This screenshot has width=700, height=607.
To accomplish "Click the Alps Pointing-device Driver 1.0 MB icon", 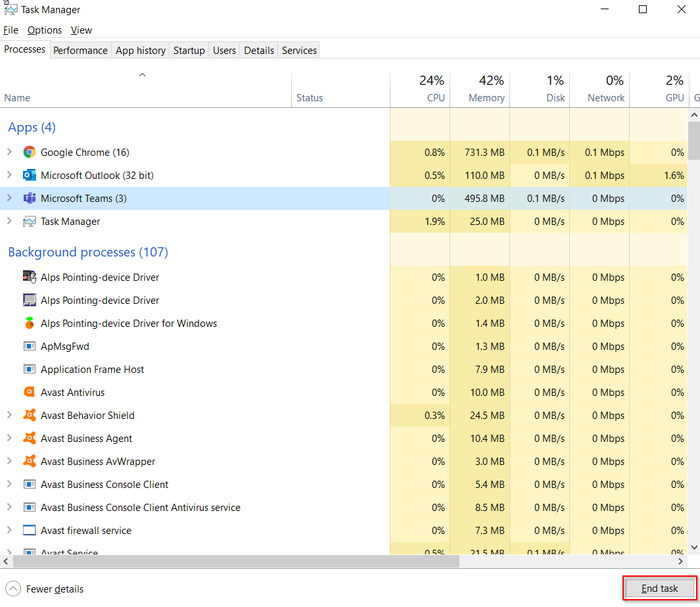I will [30, 277].
